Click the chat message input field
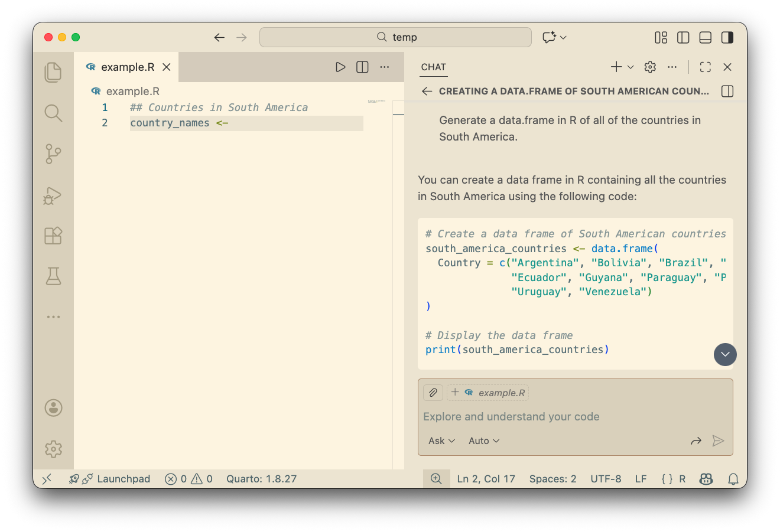Viewport: 780px width, 532px height. [x=567, y=417]
